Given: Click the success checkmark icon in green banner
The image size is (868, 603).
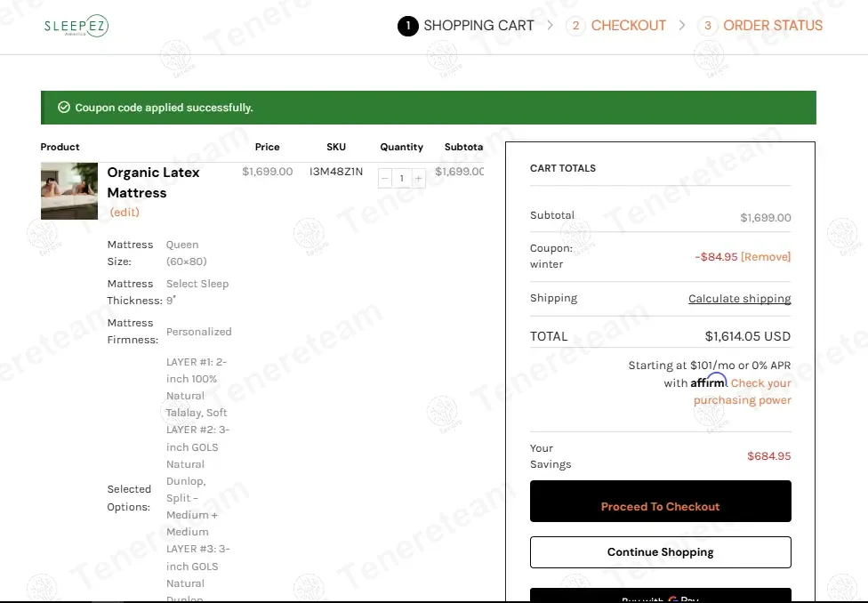Looking at the screenshot, I should click(x=64, y=108).
